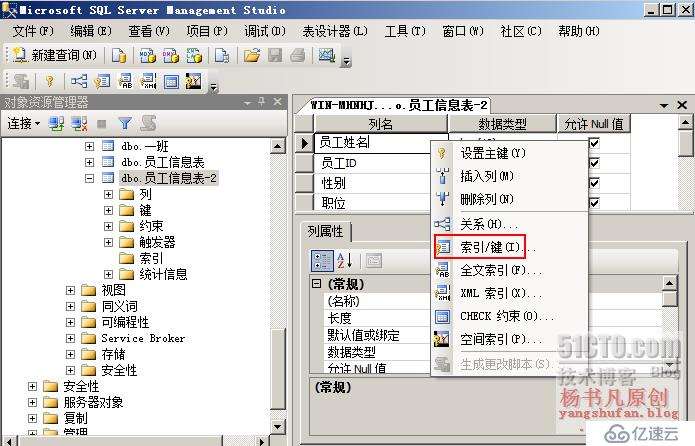This screenshot has width=695, height=446.
Task: Select the 服务器对象 tree node
Action: click(x=94, y=402)
